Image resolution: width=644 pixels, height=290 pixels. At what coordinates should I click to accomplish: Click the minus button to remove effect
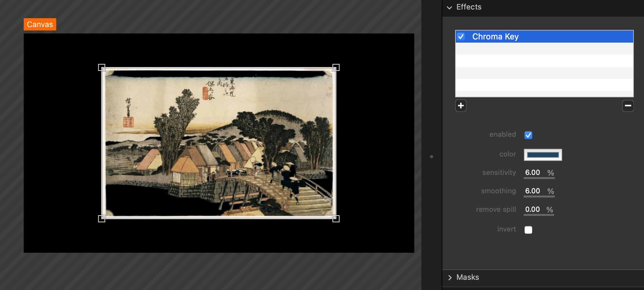[628, 106]
